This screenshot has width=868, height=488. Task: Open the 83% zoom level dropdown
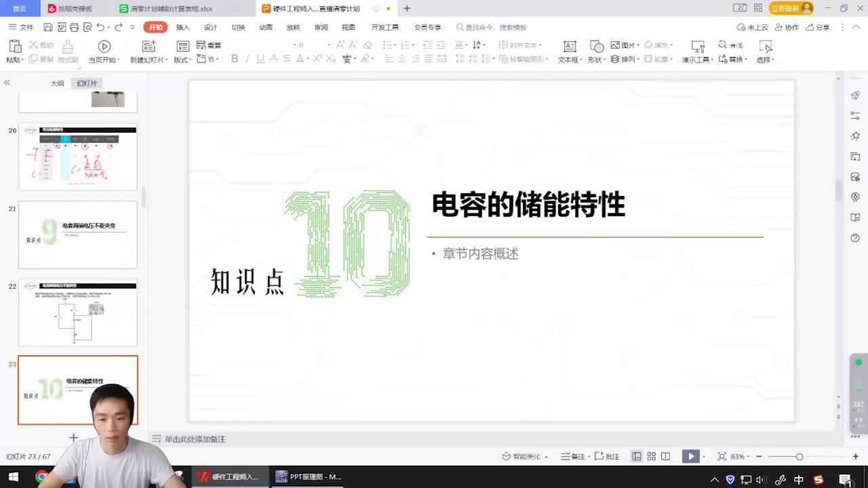click(741, 456)
